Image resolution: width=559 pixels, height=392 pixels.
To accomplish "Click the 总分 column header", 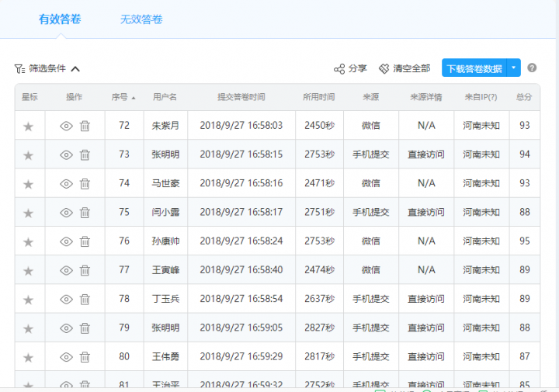I will (524, 97).
